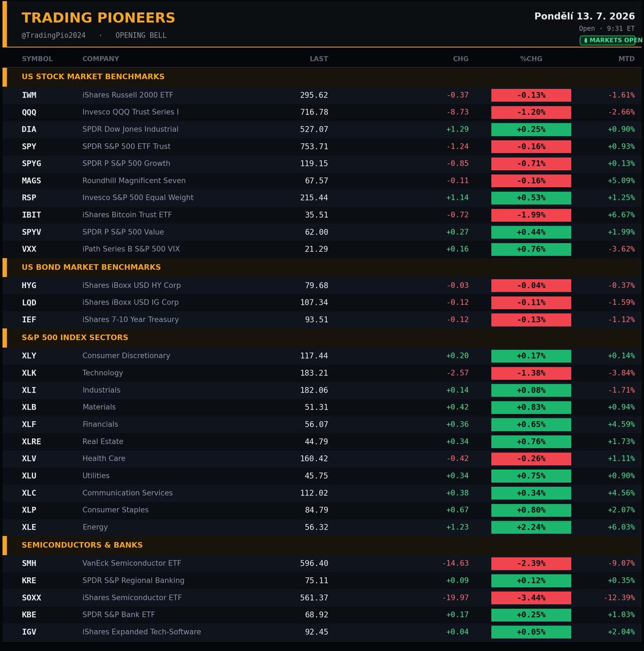
Task: Select the MTD column header
Action: pos(627,59)
